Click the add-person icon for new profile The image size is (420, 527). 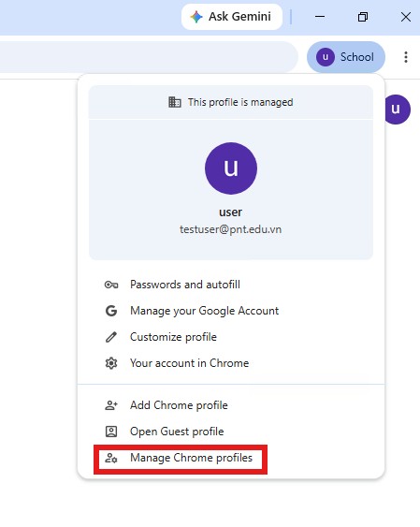pyautogui.click(x=111, y=405)
